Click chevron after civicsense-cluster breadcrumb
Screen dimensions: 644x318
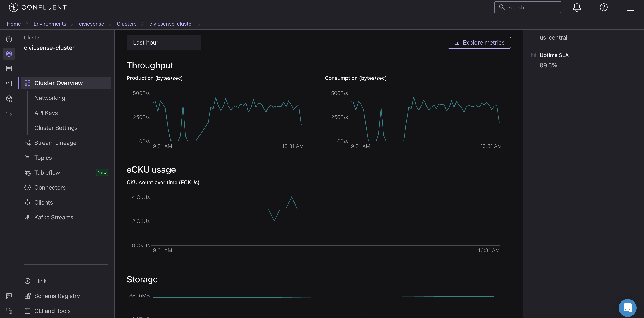[199, 24]
